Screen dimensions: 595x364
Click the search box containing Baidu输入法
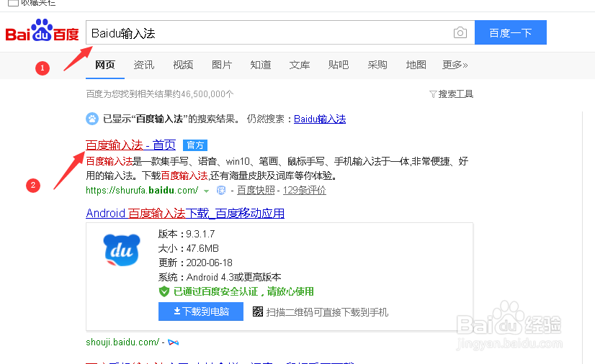(280, 32)
